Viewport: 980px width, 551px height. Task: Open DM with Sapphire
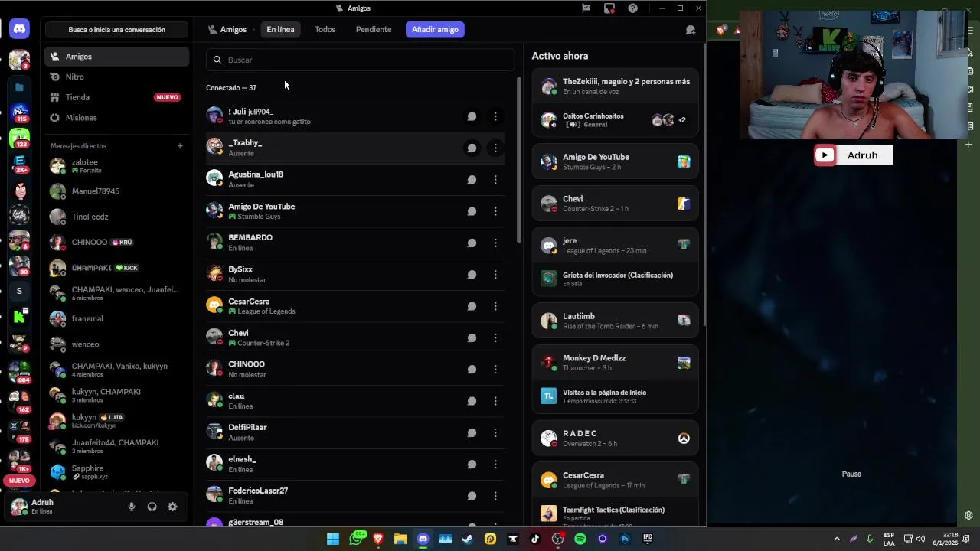coord(116,471)
